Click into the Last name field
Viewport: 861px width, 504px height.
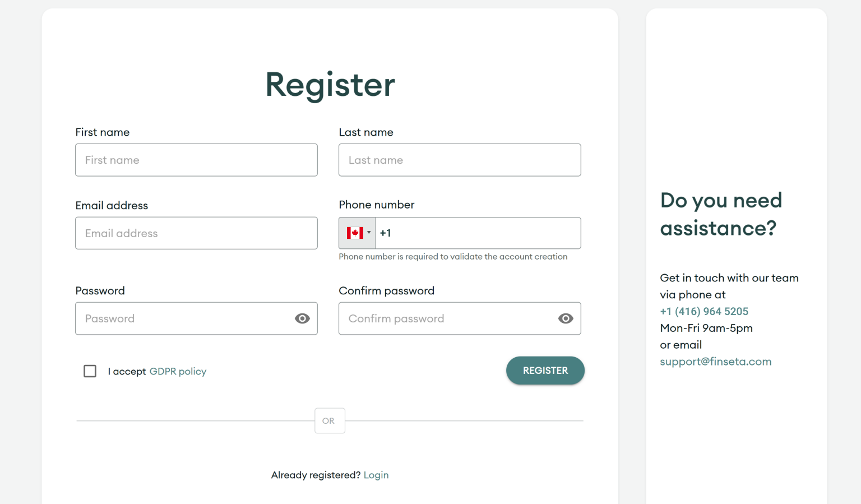460,160
